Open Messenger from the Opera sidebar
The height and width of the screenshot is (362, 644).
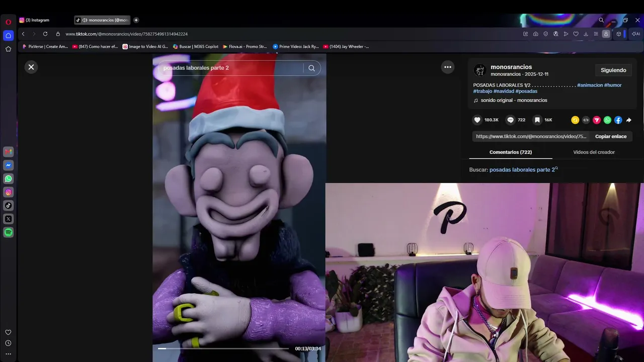9,165
